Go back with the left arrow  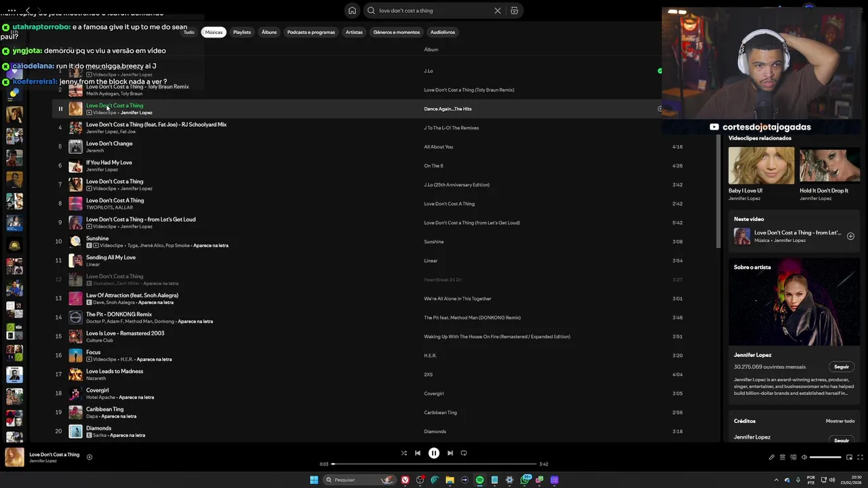pos(28,10)
